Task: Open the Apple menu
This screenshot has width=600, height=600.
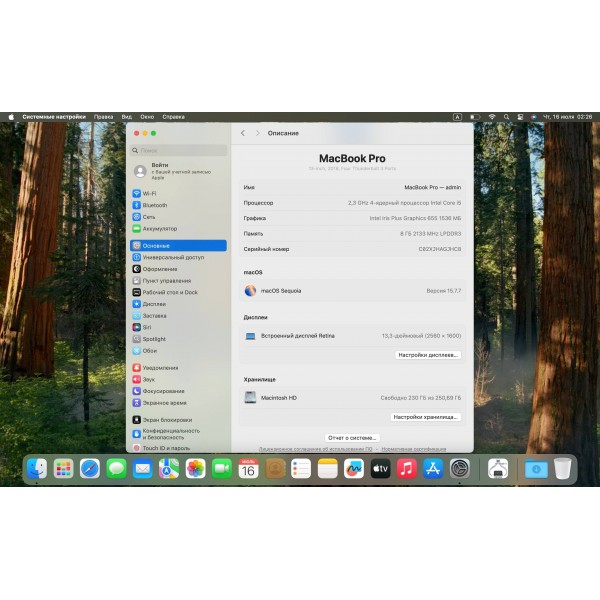Action: [x=11, y=117]
